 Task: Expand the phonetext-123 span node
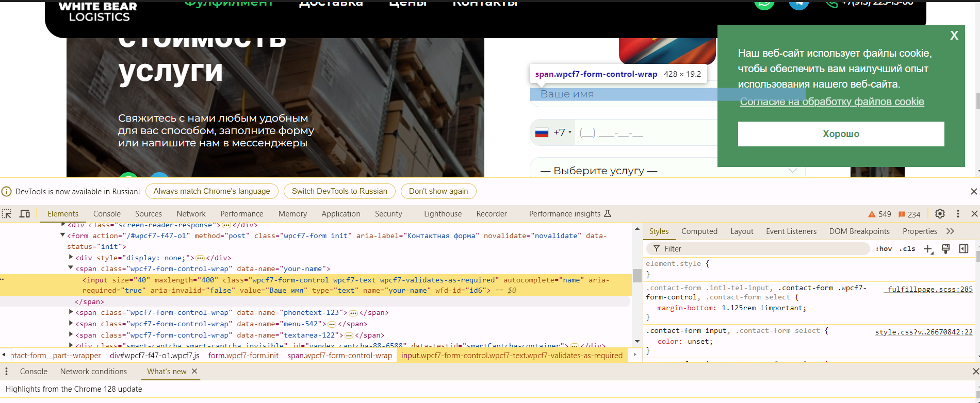click(x=71, y=312)
